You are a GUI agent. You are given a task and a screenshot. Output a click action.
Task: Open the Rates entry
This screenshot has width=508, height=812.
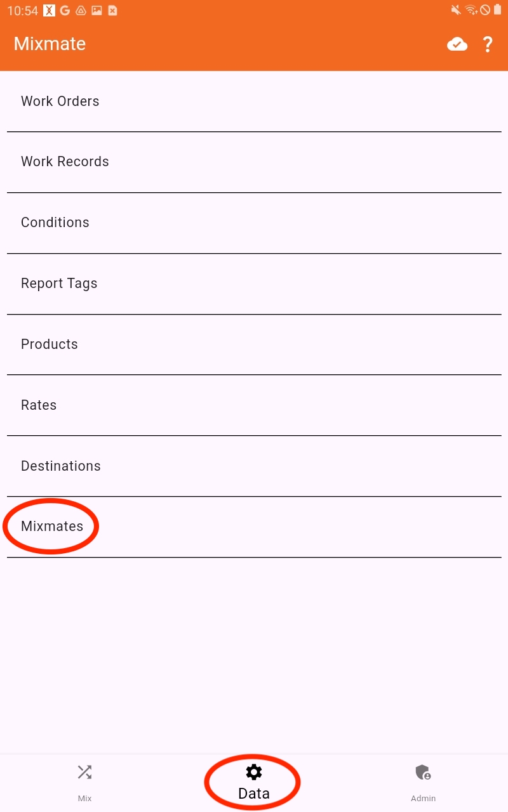pyautogui.click(x=254, y=405)
